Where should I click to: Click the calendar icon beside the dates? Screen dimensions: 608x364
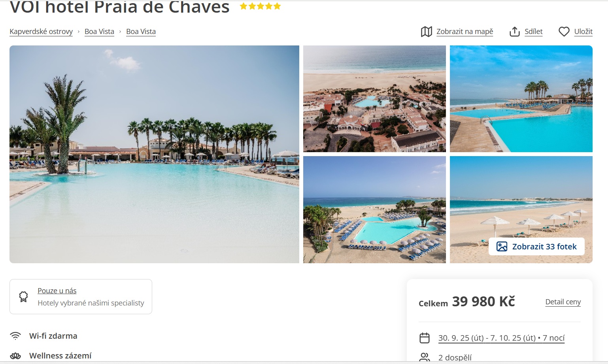(x=425, y=338)
